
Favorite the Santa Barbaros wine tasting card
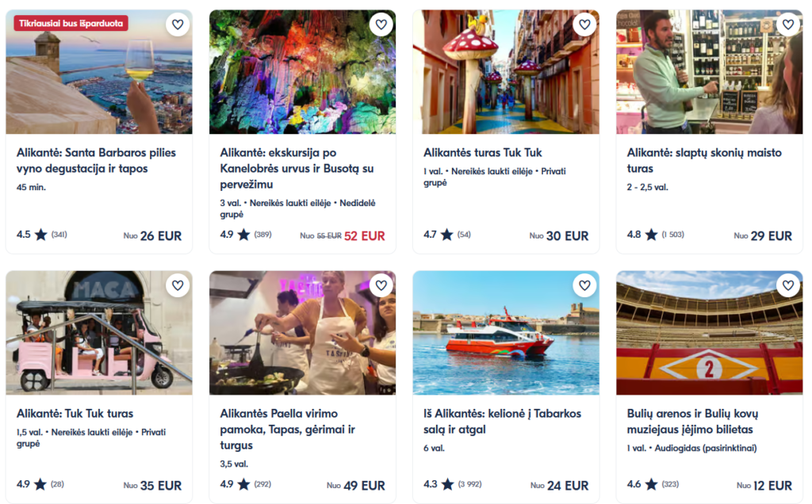[x=178, y=25]
